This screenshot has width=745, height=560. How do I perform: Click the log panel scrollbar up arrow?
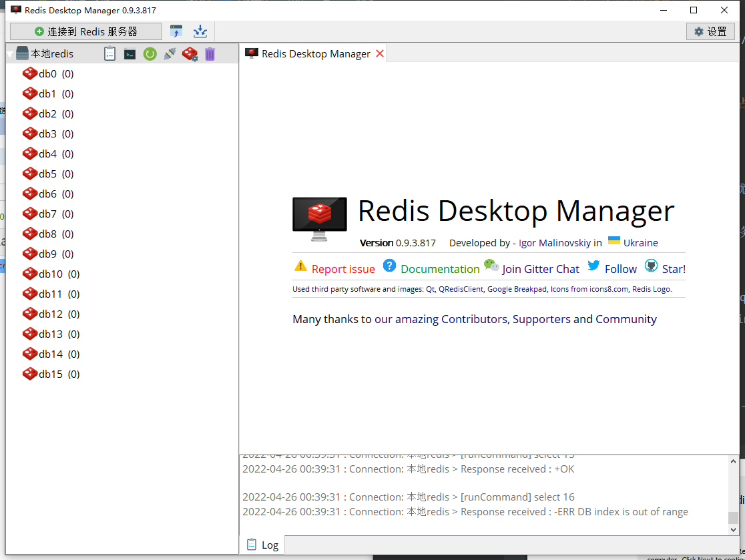(733, 462)
